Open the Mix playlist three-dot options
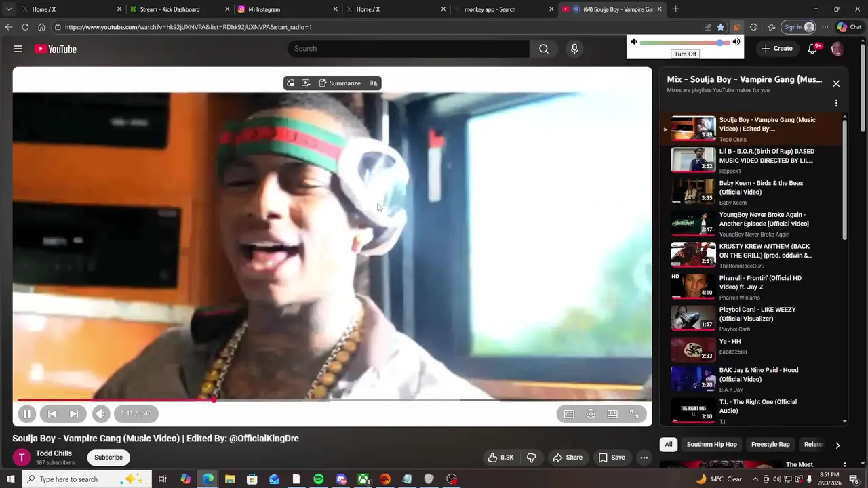Viewport: 868px width, 488px height. (x=836, y=103)
